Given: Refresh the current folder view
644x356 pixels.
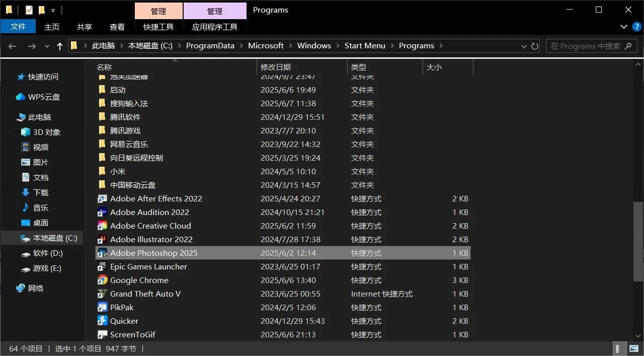Looking at the screenshot, I should tap(535, 46).
